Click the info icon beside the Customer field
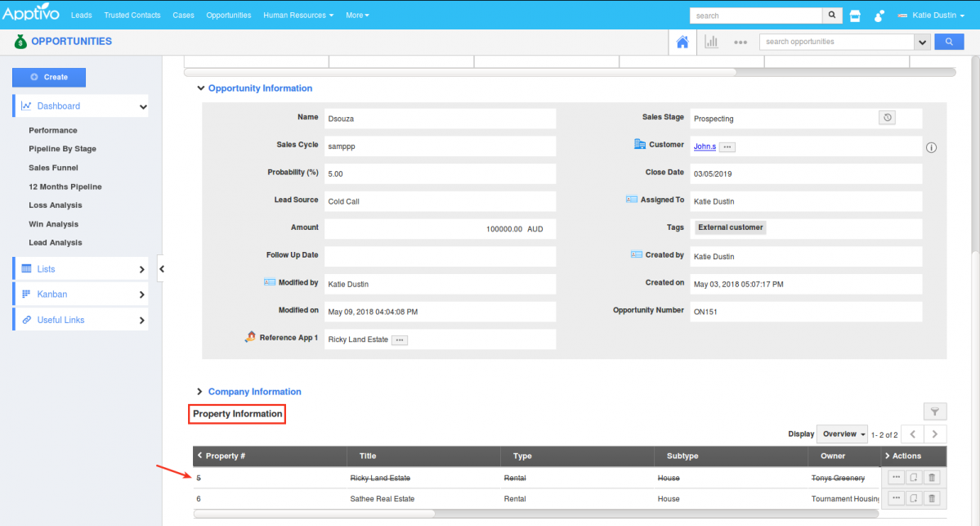This screenshot has height=526, width=980. coord(931,148)
